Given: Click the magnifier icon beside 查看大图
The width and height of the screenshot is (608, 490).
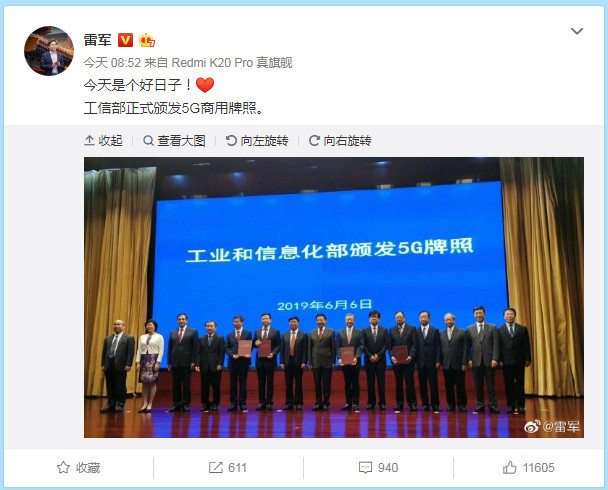Looking at the screenshot, I should (148, 140).
